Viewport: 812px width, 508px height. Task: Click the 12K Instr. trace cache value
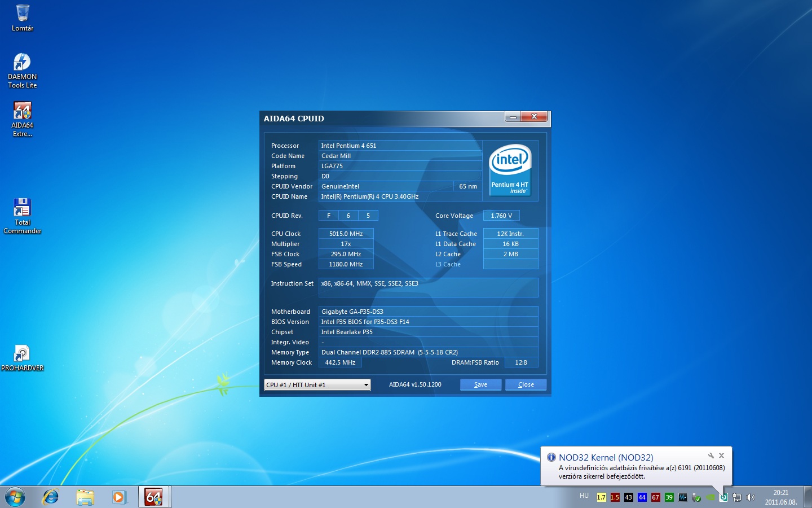[x=510, y=234]
